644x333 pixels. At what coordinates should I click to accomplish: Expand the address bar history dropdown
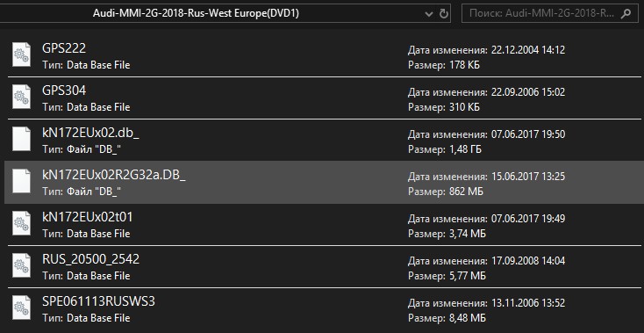[x=429, y=14]
